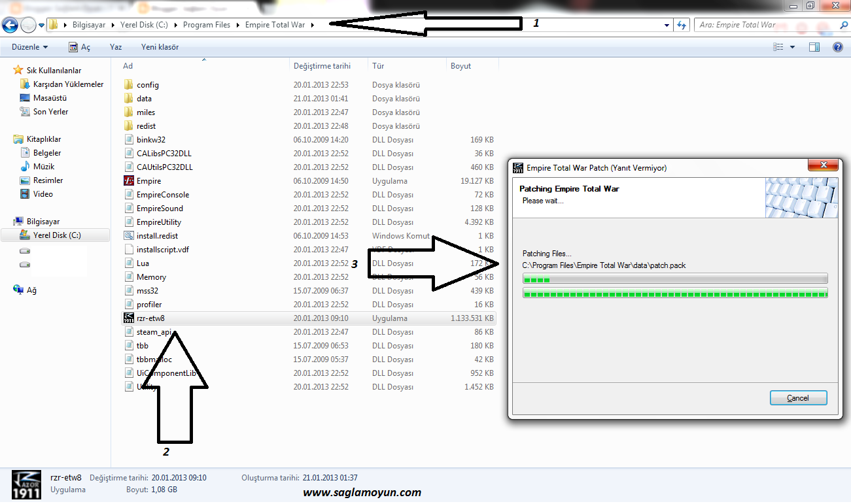Screen dimensions: 851x504
Task: Select Kitaplıklar in navigation pane
Action: tap(43, 139)
